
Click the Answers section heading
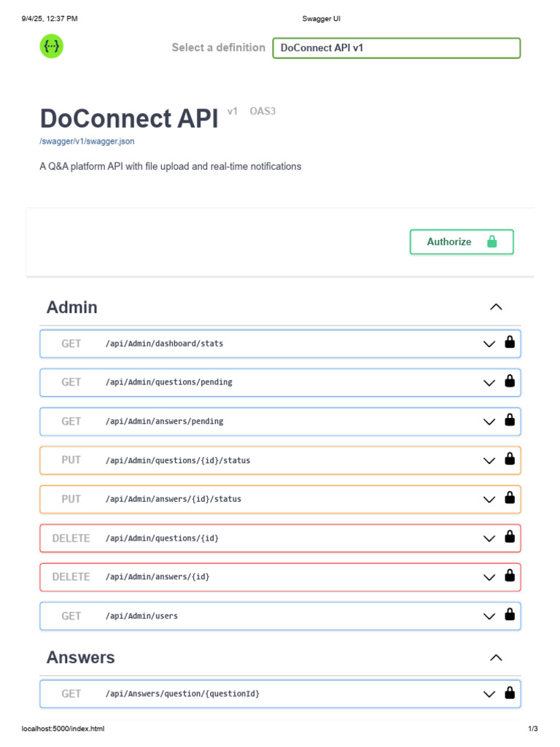pos(80,657)
